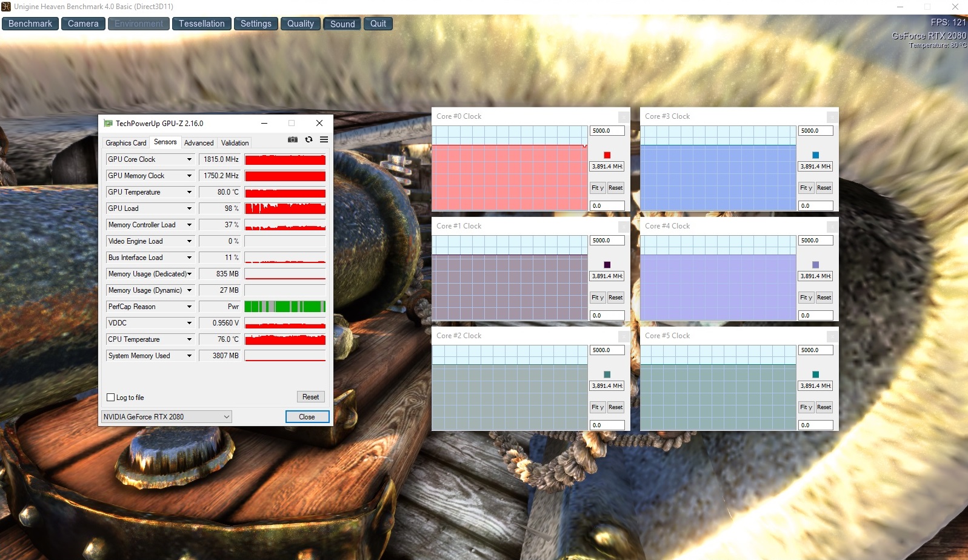Click the GPU Core Clock value 1815.0 MHz
This screenshot has width=968, height=560.
[x=219, y=159]
